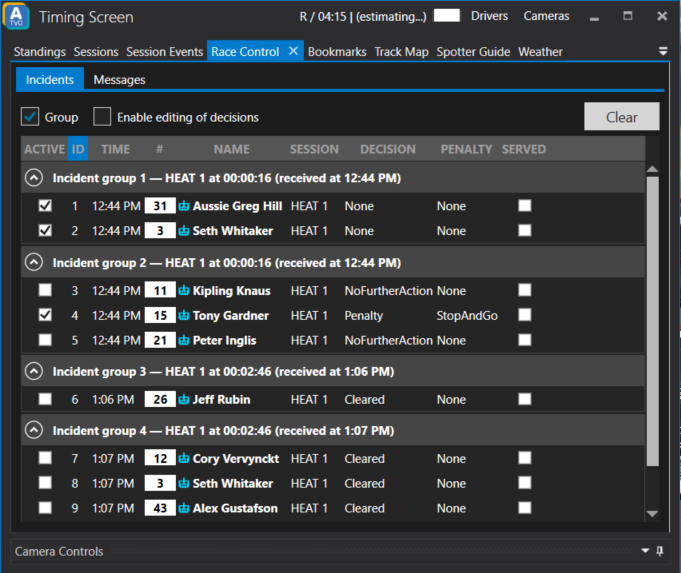Open the Standings tab
Screen dimensions: 681x573
click(40, 52)
